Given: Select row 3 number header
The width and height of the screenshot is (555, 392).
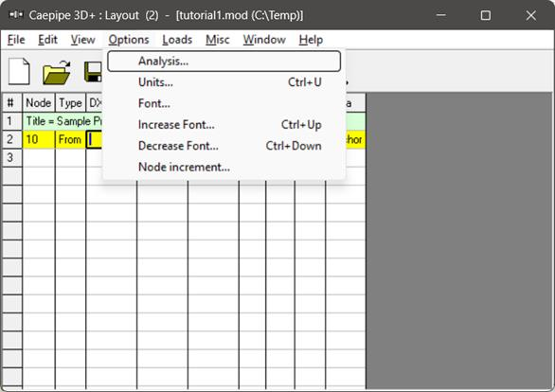Looking at the screenshot, I should tap(11, 157).
